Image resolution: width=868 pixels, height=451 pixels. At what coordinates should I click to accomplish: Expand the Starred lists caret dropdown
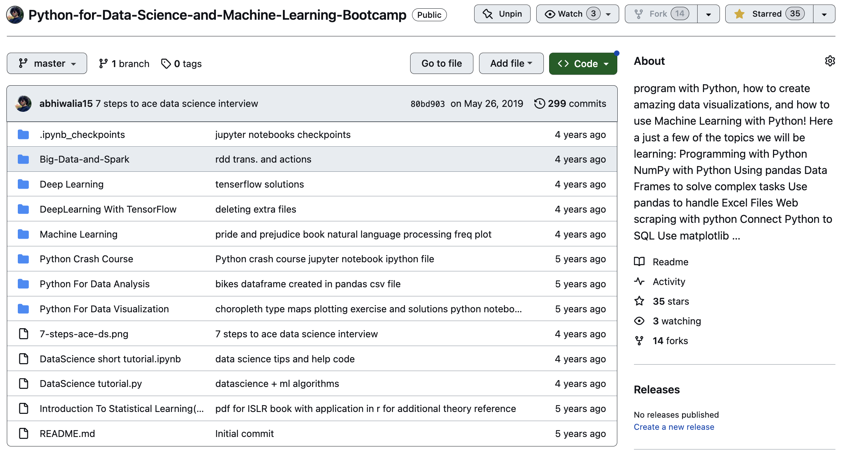click(x=824, y=14)
